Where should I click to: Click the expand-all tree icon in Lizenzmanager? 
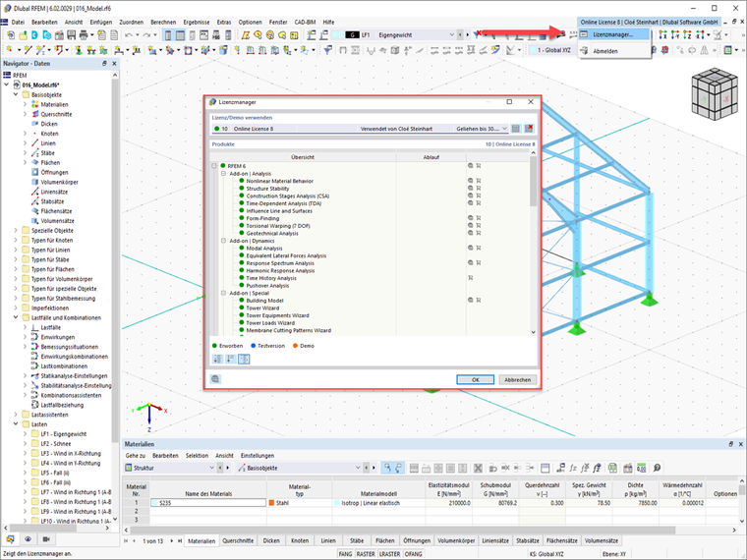[x=217, y=359]
